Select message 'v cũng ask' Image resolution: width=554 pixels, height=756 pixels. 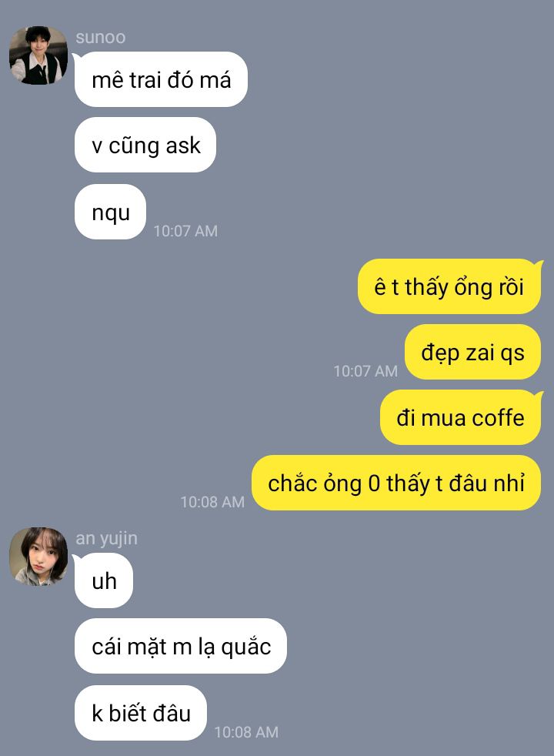click(145, 146)
